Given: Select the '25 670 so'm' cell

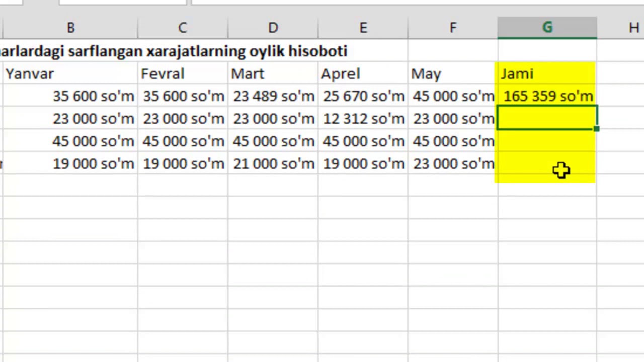Looking at the screenshot, I should [363, 96].
